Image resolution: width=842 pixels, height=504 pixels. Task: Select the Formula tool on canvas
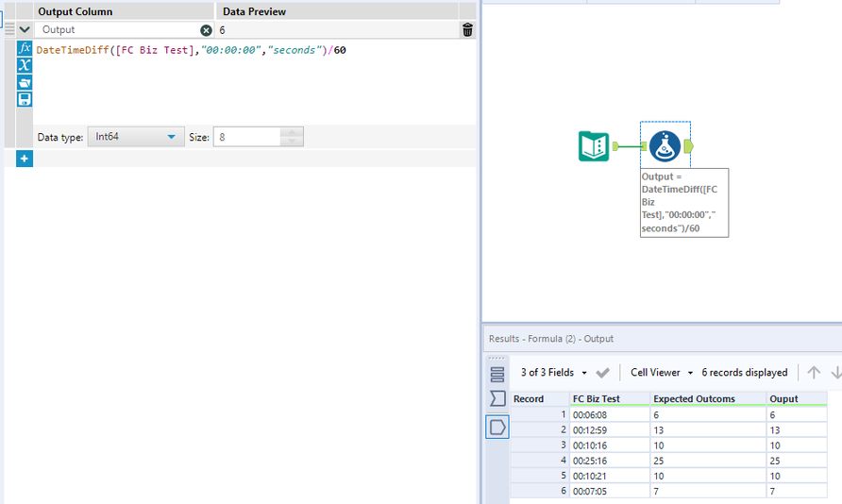click(x=665, y=146)
